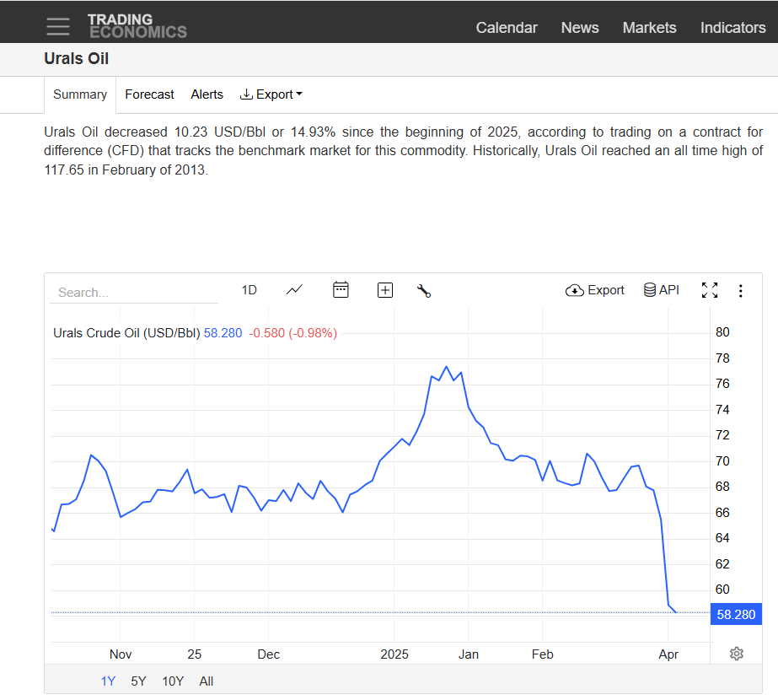Click the Feb x-axis label
Screen dimensions: 778x700
point(542,654)
